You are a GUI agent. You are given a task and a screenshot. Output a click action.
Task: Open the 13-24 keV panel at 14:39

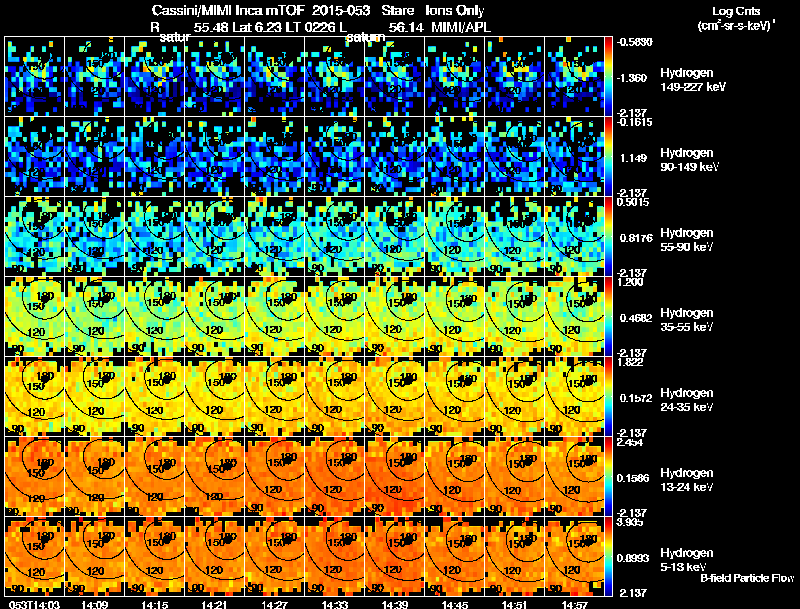(x=395, y=477)
